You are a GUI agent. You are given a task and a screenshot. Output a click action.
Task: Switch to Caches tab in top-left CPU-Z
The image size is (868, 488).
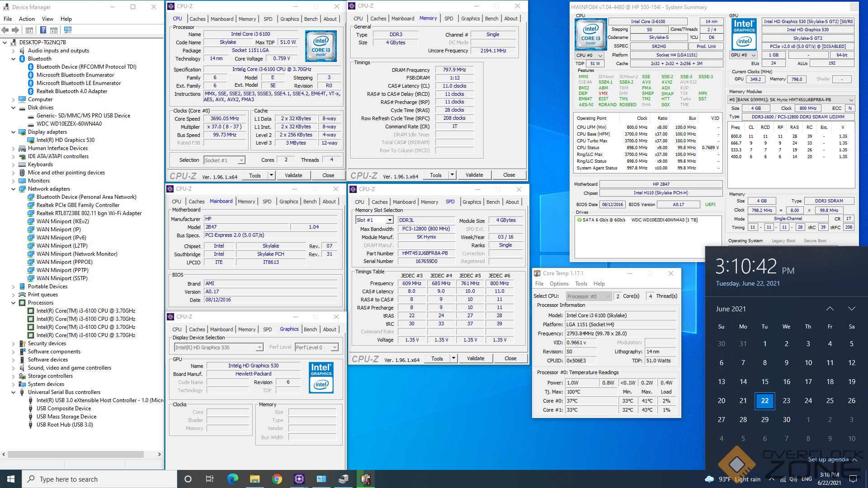[x=197, y=19]
